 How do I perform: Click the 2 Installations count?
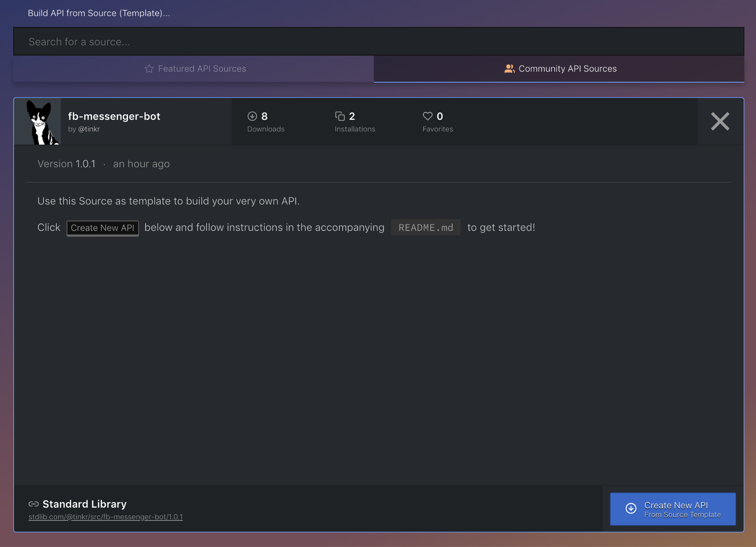[x=352, y=116]
